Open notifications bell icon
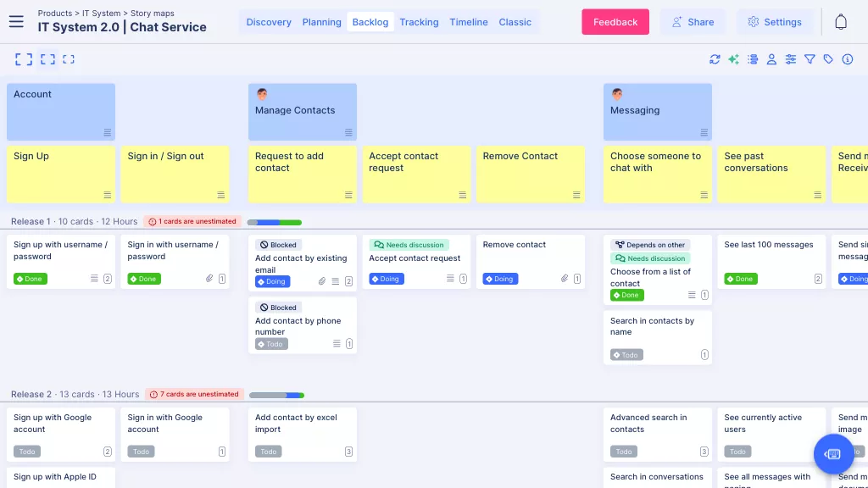Screen dimensions: 868x488 pyautogui.click(x=841, y=22)
